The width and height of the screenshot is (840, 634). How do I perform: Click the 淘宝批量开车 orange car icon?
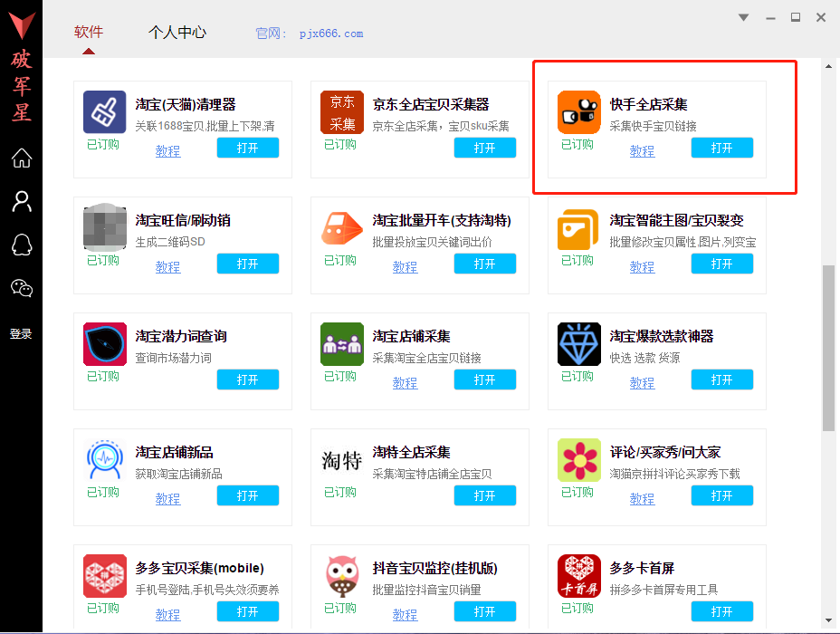coord(342,228)
